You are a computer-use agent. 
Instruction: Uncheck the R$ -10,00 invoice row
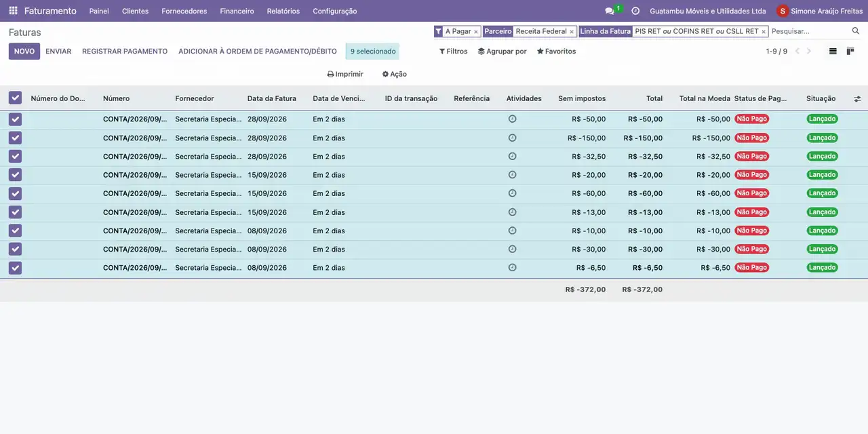pyautogui.click(x=15, y=231)
